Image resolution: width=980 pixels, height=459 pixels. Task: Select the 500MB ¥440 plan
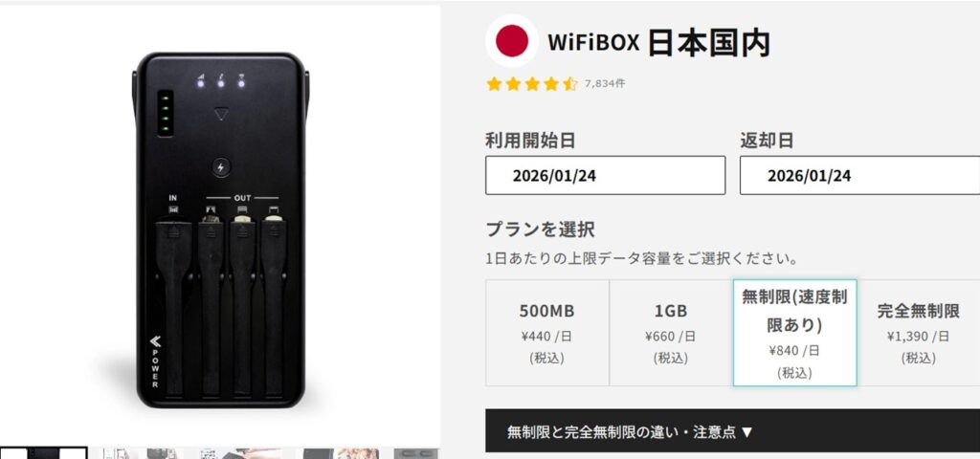click(x=546, y=333)
